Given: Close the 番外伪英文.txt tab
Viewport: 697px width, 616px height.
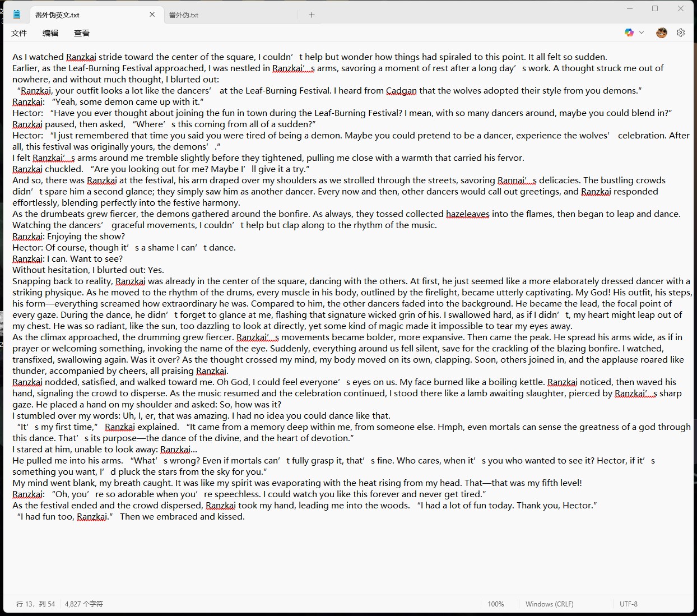Looking at the screenshot, I should coord(152,15).
